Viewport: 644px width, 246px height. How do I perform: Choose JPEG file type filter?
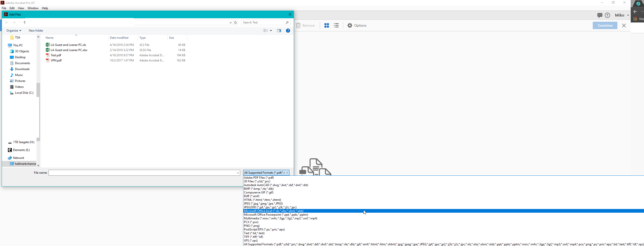click(x=263, y=204)
